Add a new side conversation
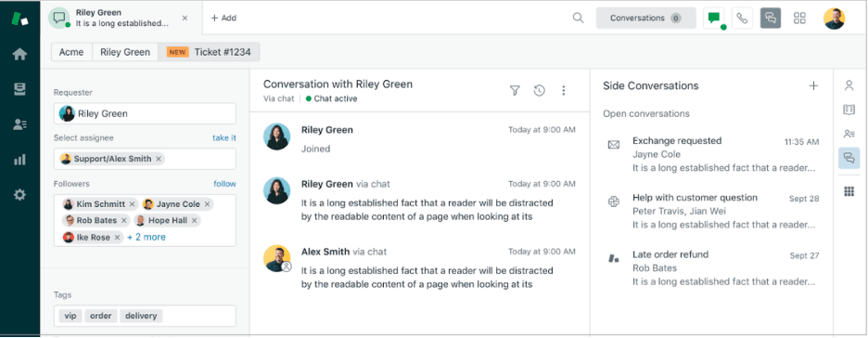The width and height of the screenshot is (868, 338). click(813, 85)
